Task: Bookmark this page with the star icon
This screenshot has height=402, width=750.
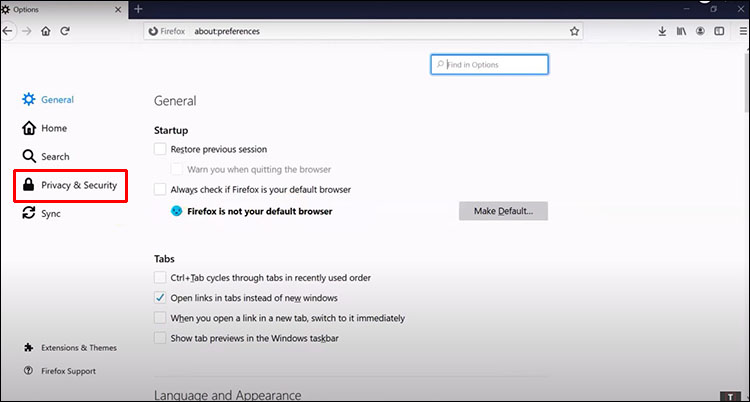Action: pos(574,31)
